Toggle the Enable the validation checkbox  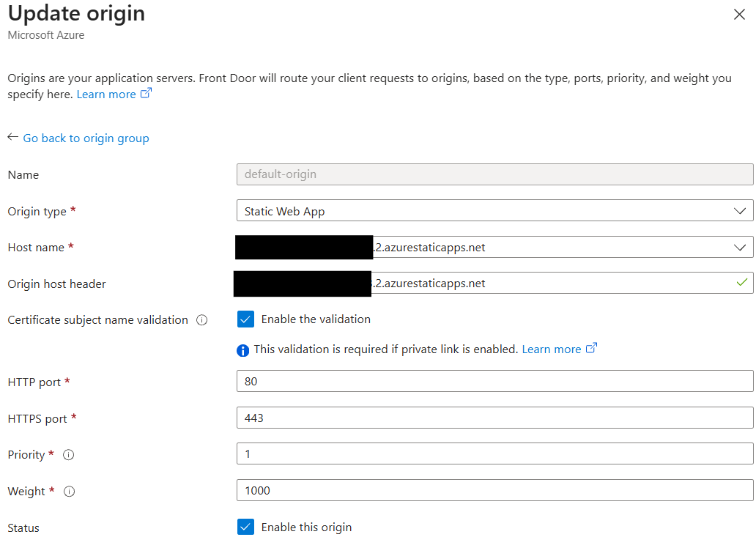[245, 319]
